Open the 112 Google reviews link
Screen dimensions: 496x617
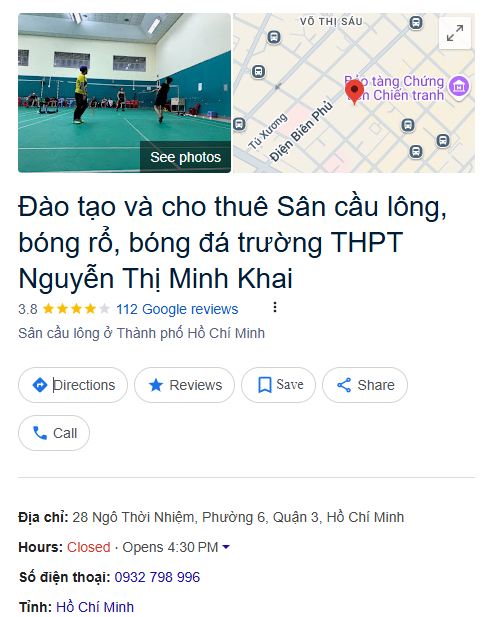177,309
